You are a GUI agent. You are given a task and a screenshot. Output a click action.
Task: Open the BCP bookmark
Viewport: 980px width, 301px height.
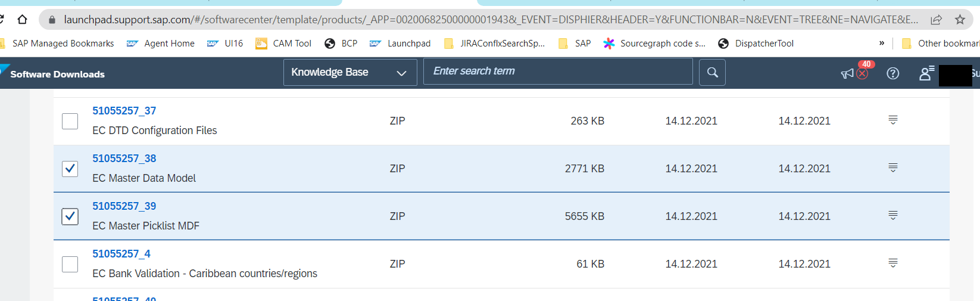tap(341, 44)
